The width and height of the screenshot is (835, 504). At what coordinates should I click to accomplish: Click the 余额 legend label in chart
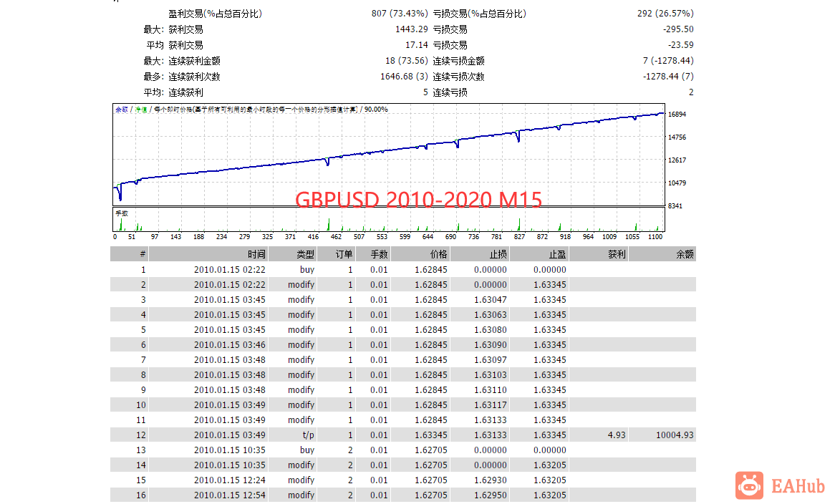pos(122,110)
